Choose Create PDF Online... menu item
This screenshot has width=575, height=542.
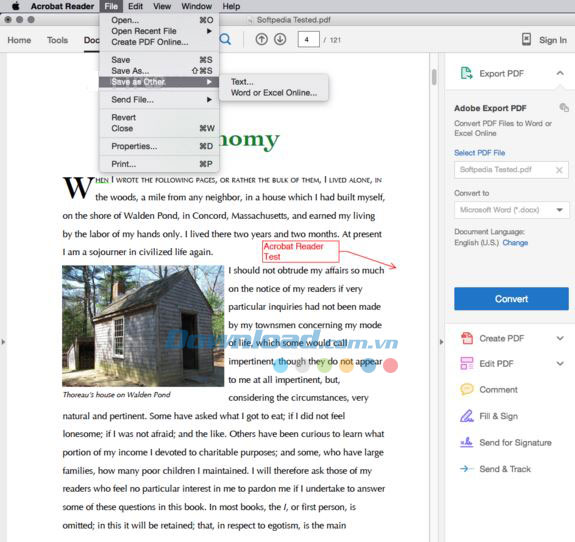[159, 42]
